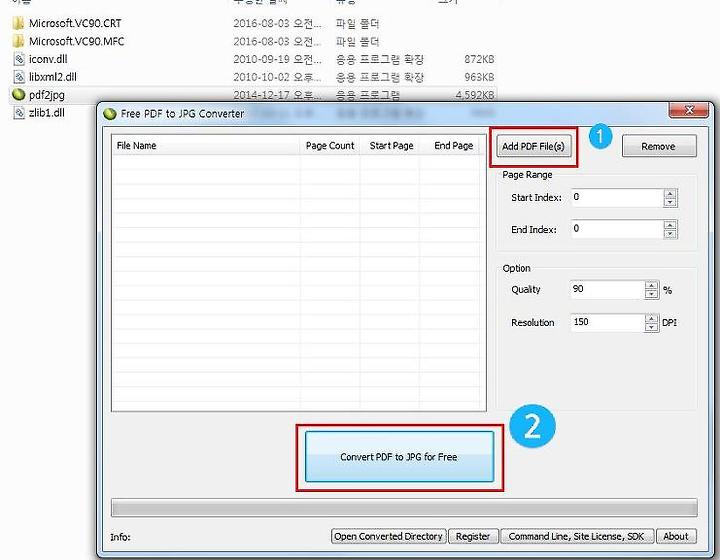Decrease Start Index with down arrow

click(670, 202)
